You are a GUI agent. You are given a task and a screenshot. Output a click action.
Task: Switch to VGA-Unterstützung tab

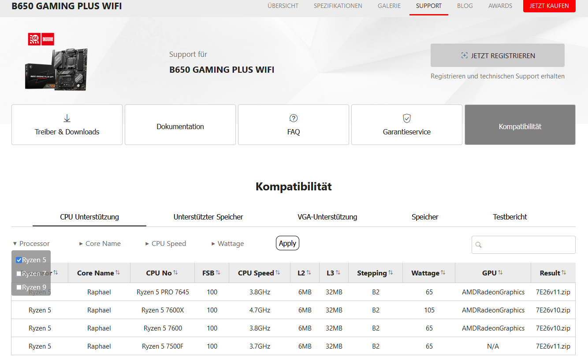coord(327,217)
